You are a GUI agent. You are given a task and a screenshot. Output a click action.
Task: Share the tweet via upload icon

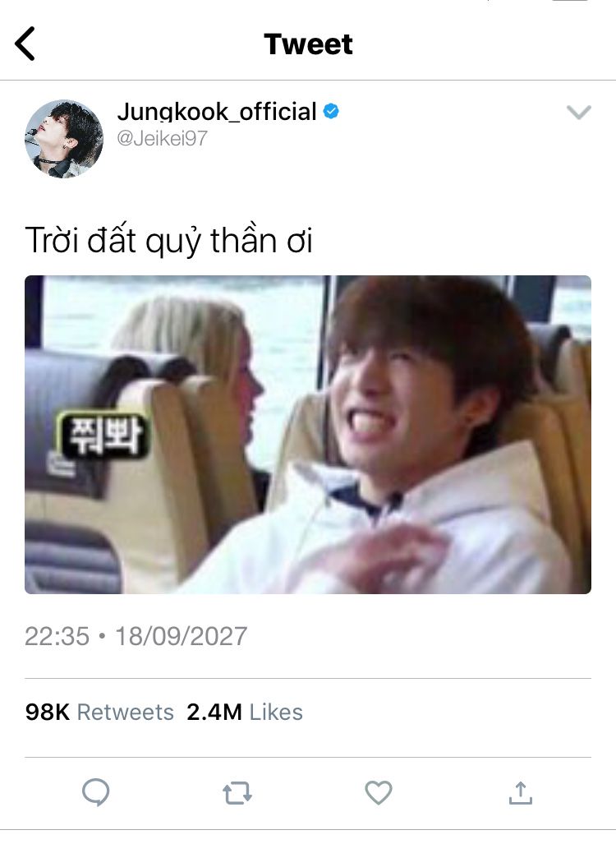(520, 792)
